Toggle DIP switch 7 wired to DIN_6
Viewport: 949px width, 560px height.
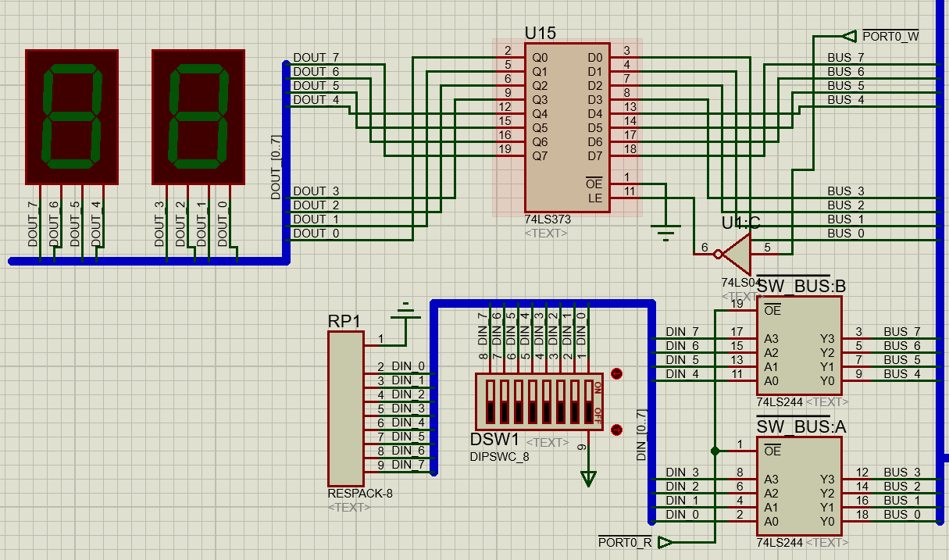pos(504,401)
